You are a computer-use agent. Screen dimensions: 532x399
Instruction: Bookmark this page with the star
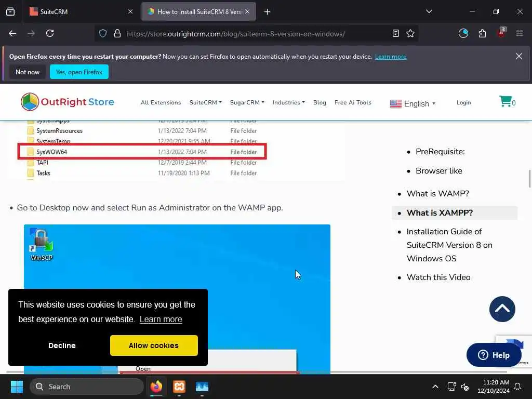(410, 33)
